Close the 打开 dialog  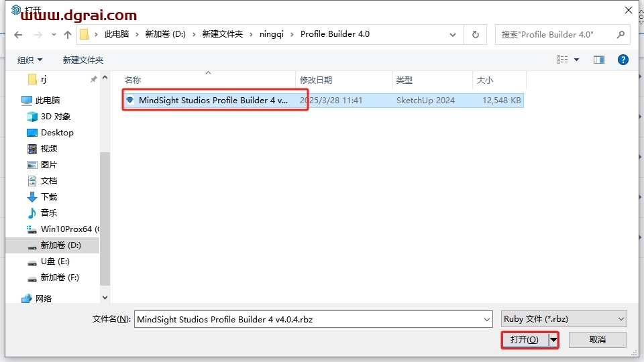(629, 10)
